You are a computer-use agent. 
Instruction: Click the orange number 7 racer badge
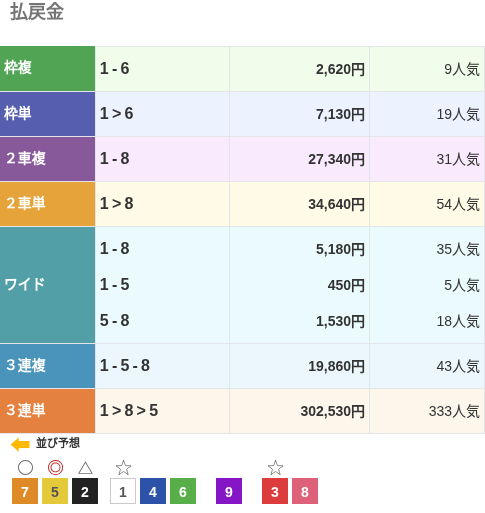[x=25, y=491]
